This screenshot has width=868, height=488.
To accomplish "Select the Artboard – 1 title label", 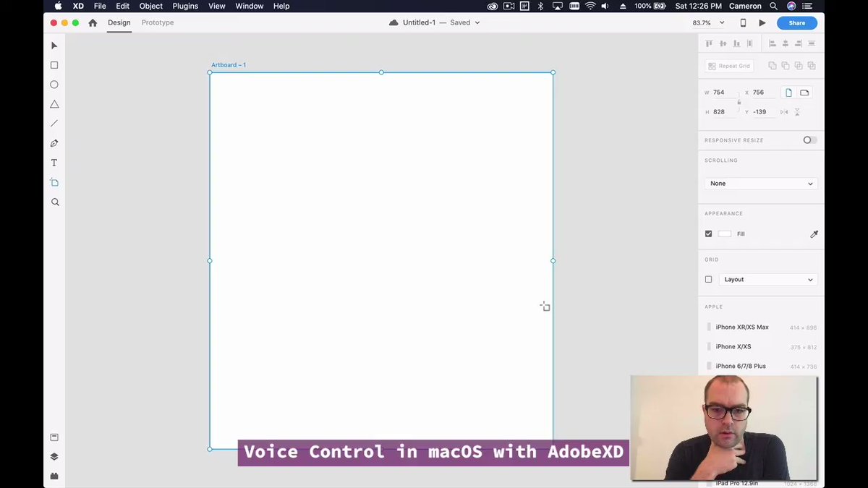I will click(x=229, y=65).
